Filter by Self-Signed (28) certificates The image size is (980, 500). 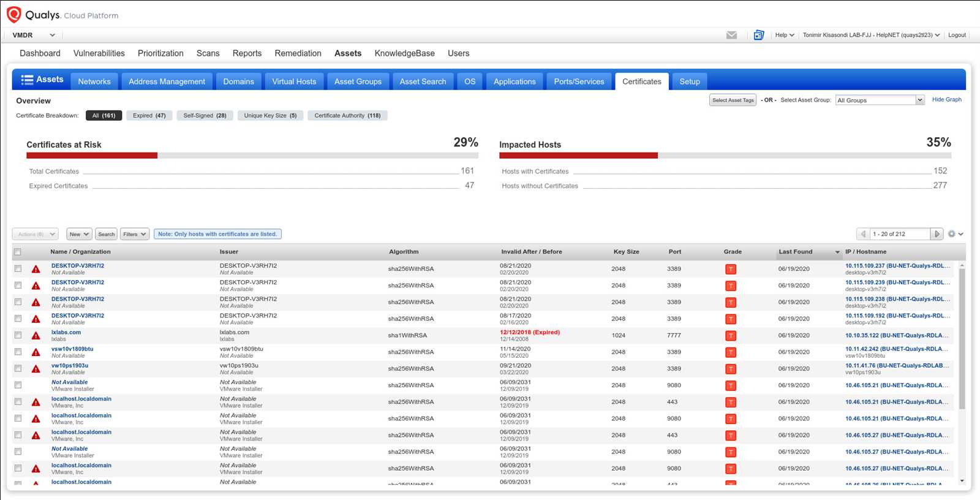(205, 115)
